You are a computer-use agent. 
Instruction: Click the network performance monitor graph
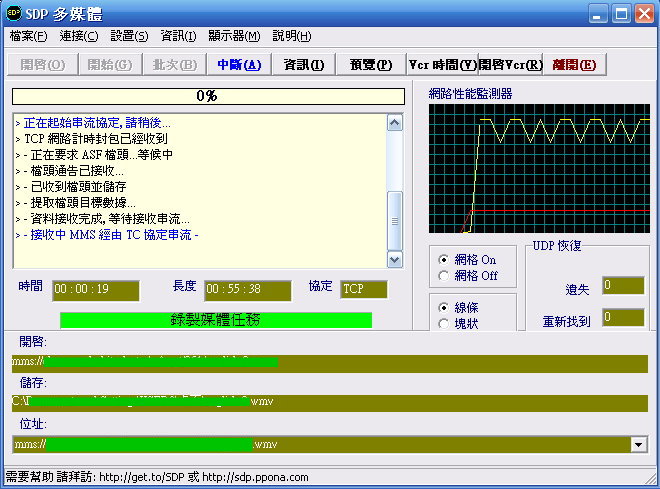click(x=539, y=169)
